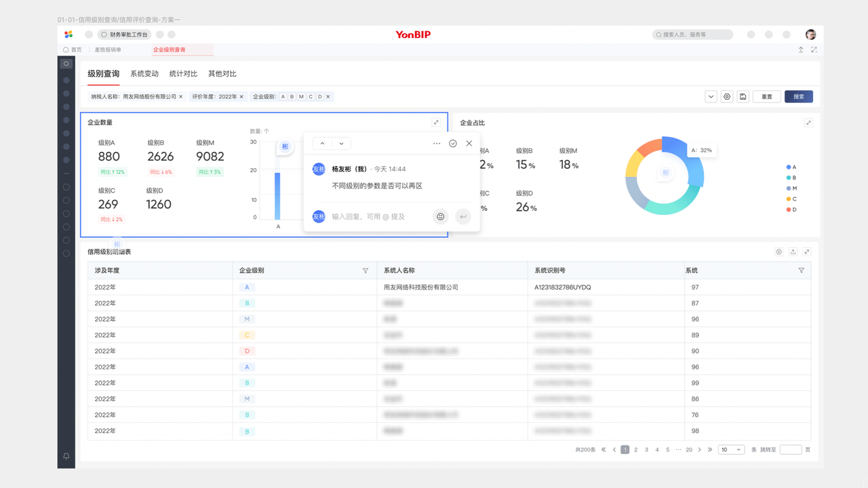
Task: Click the filter icon in 企业级别 column header
Action: pos(366,270)
